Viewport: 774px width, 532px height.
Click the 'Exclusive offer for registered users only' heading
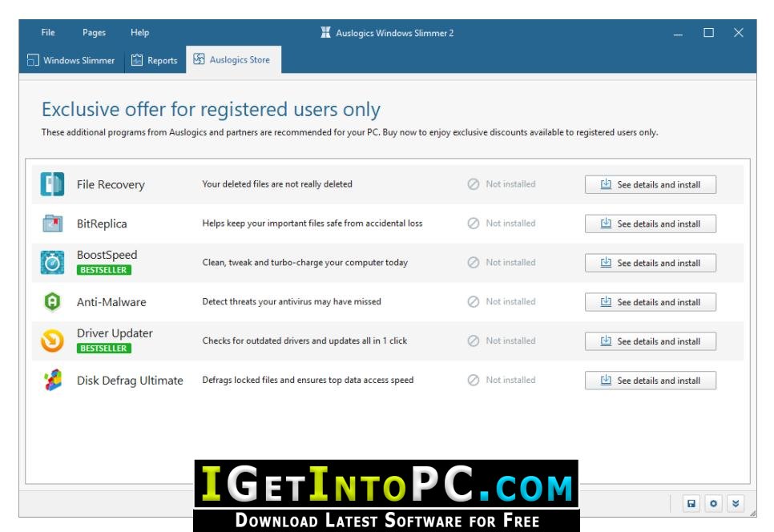click(211, 110)
